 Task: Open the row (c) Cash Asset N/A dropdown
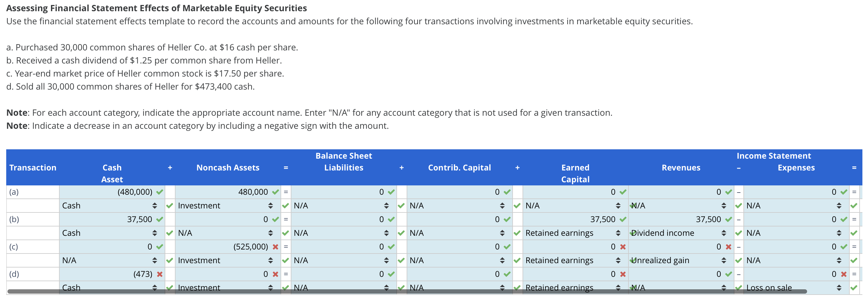click(x=112, y=260)
